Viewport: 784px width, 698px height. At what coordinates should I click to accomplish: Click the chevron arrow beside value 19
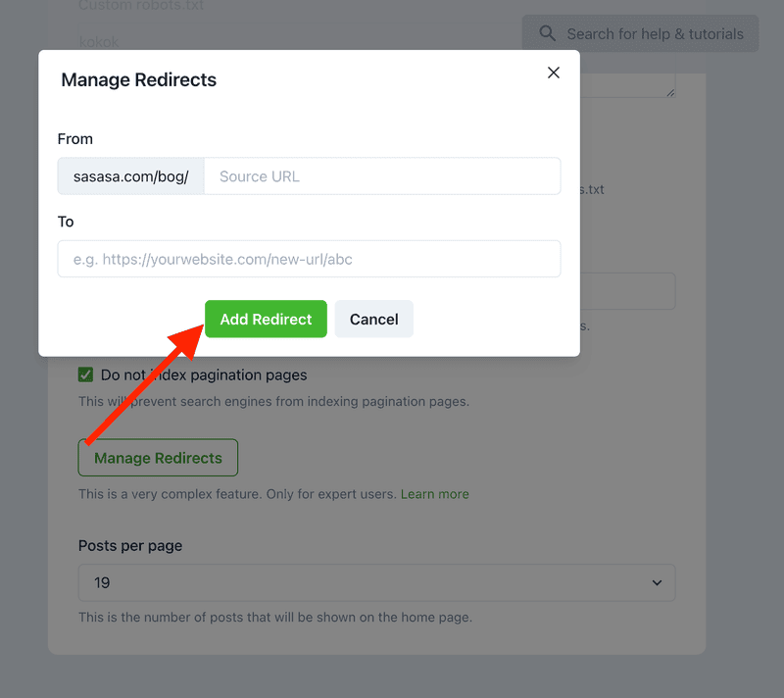[x=657, y=582]
